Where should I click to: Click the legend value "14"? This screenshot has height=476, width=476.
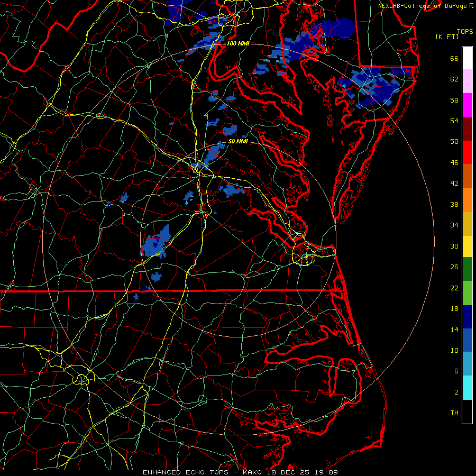tap(454, 329)
